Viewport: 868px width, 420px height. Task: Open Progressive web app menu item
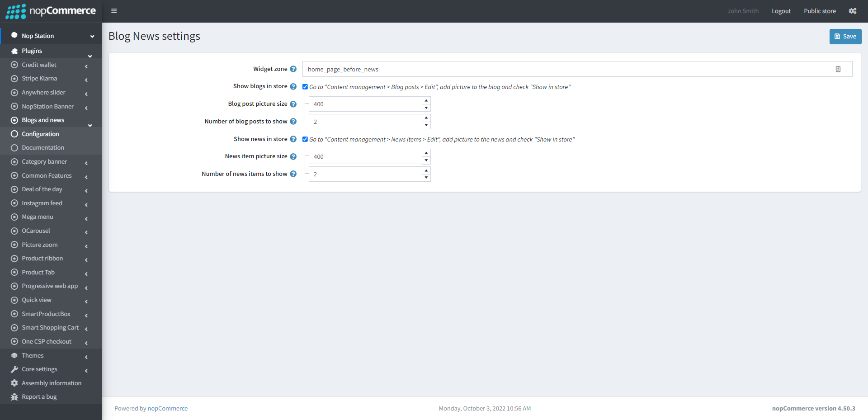(51, 286)
